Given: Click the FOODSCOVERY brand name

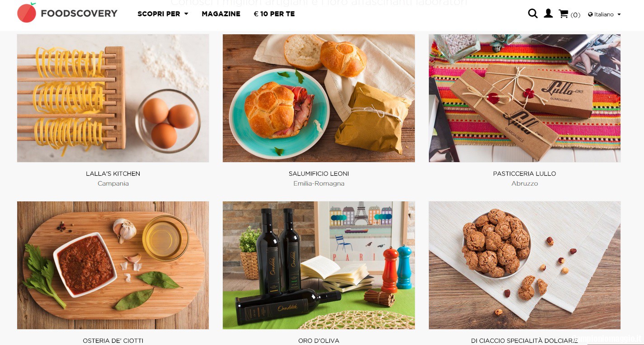Looking at the screenshot, I should pyautogui.click(x=79, y=14).
